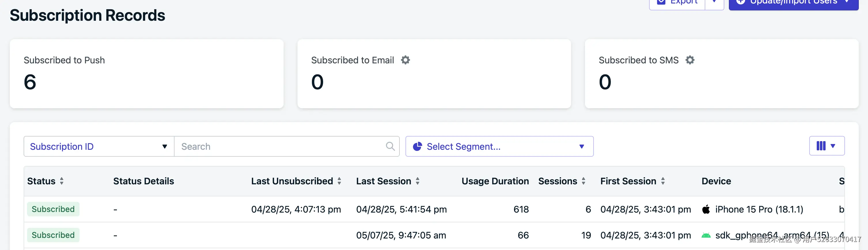Focus the Search input field
The height and width of the screenshot is (250, 868).
pos(280,146)
